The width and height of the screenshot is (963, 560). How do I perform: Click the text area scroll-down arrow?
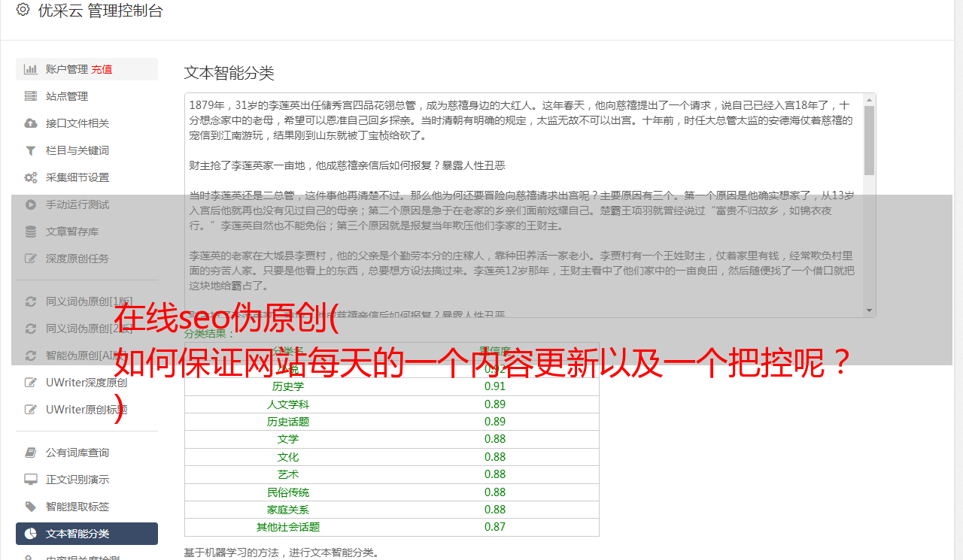(x=870, y=310)
